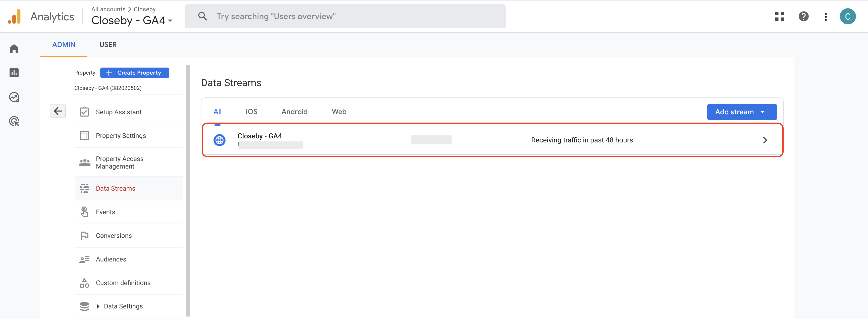The image size is (868, 319).
Task: Click the Data Streams lines icon
Action: 84,188
